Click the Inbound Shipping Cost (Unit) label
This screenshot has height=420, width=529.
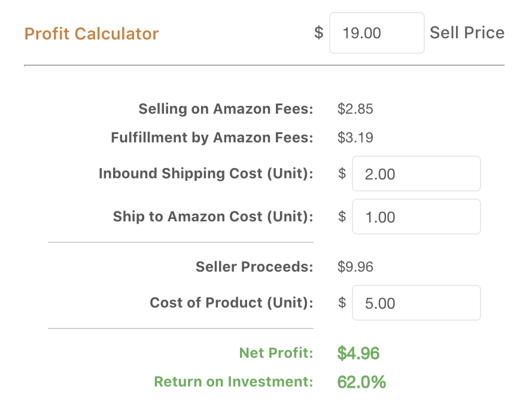point(206,174)
